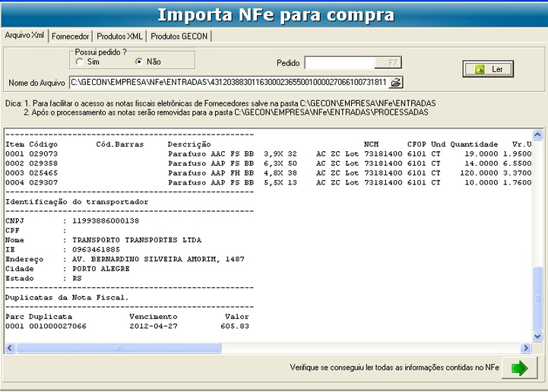Image resolution: width=548 pixels, height=392 pixels.
Task: Switch to the Arquivo Xml tab
Action: pos(24,35)
